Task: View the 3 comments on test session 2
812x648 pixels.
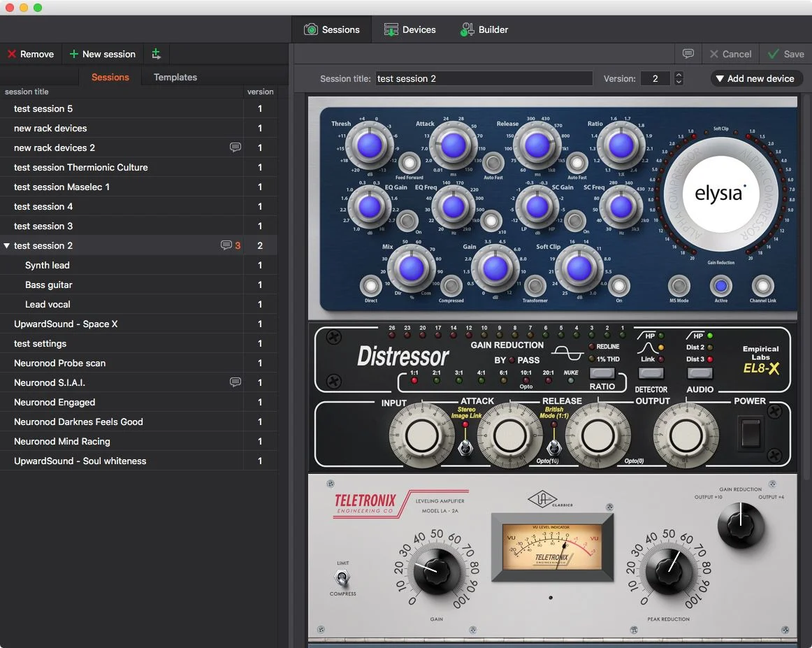Action: pos(227,245)
